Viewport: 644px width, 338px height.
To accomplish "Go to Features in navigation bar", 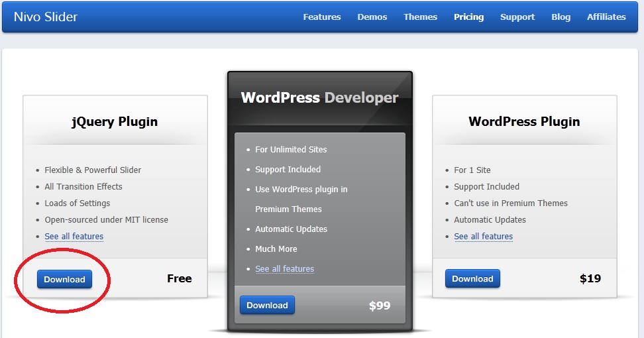I will [322, 17].
